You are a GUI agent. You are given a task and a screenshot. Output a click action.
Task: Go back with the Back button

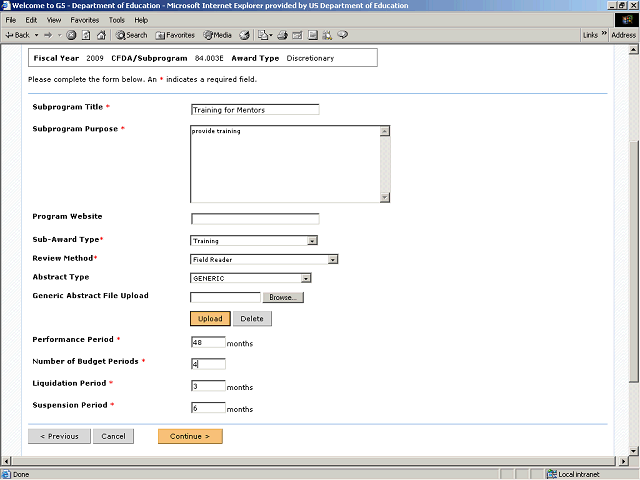17,35
